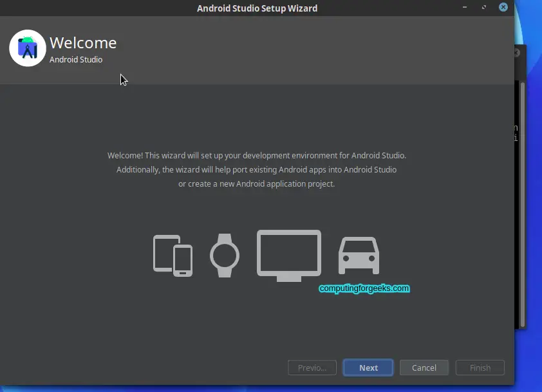Click the 'Android Studio' subtitle under Welcome
Screen dimensions: 542x392
click(76, 59)
